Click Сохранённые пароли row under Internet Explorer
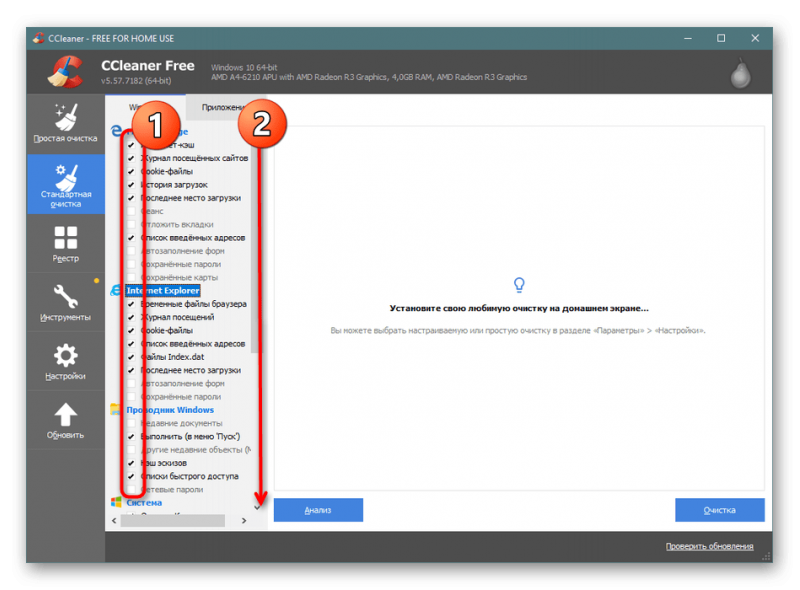This screenshot has height=590, width=800. [181, 397]
